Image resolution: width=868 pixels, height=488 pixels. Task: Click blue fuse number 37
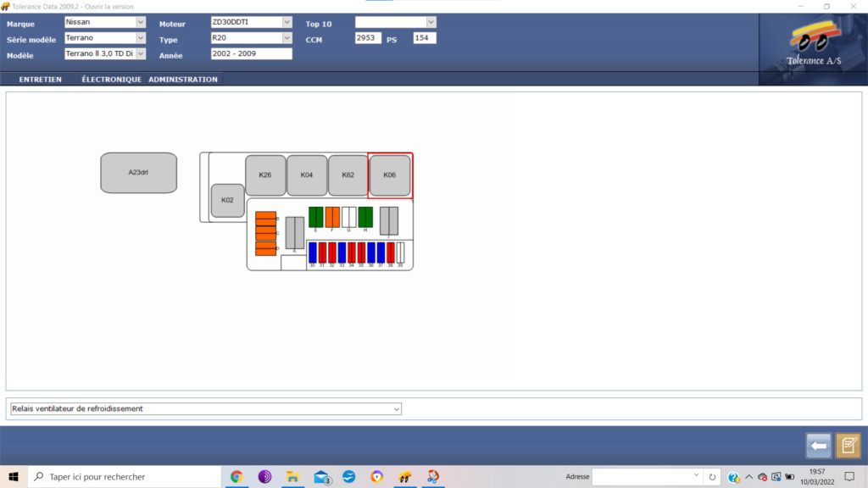pyautogui.click(x=381, y=252)
